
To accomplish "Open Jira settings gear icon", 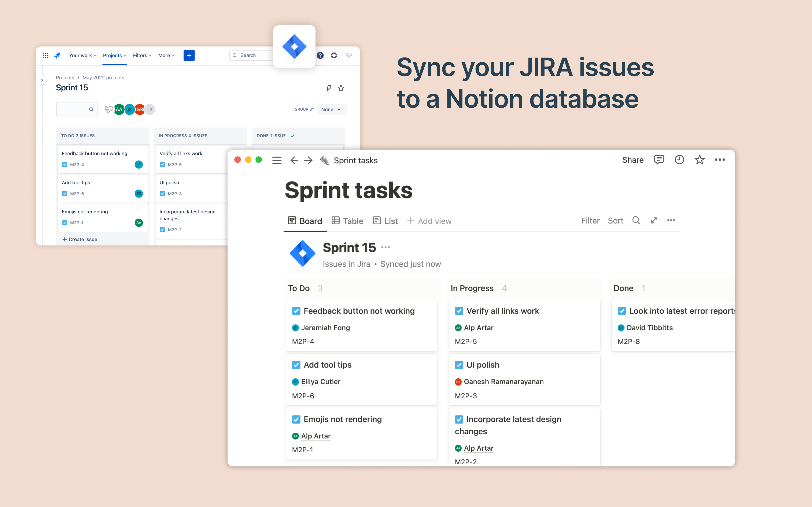I will point(334,55).
